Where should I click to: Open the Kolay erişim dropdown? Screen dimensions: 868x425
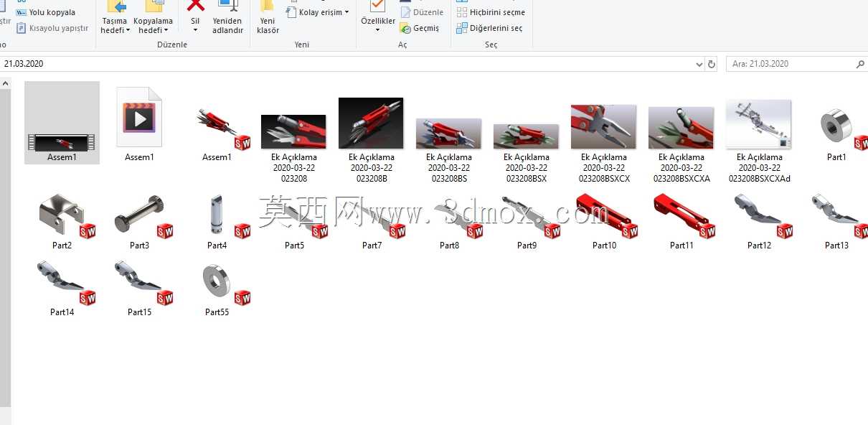[318, 12]
